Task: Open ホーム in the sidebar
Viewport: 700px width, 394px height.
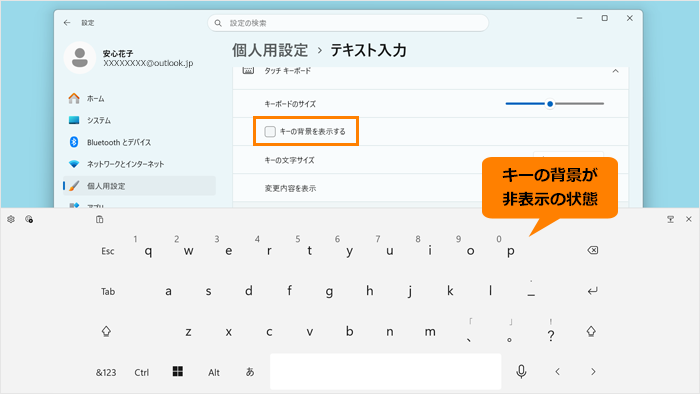Action: pyautogui.click(x=139, y=99)
